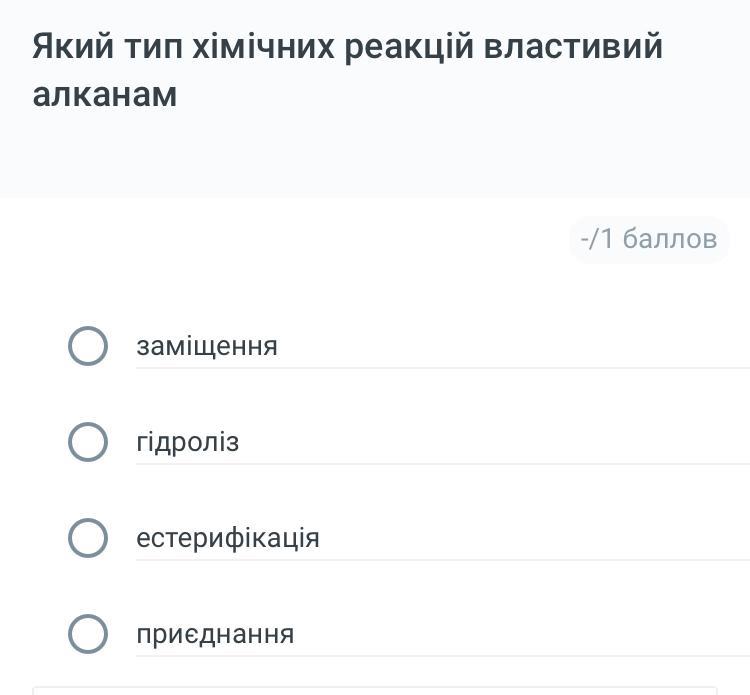Mark the "приєднання" radio button
The image size is (750, 695).
(88, 634)
